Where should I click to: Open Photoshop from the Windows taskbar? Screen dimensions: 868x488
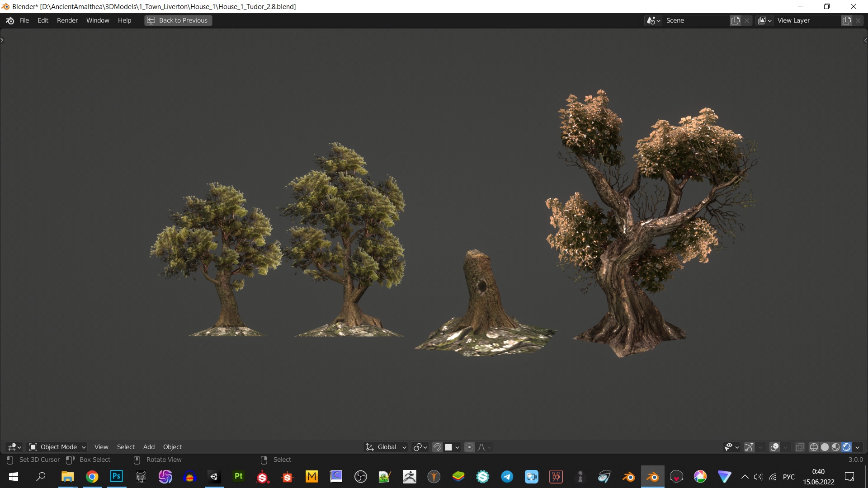tap(116, 476)
